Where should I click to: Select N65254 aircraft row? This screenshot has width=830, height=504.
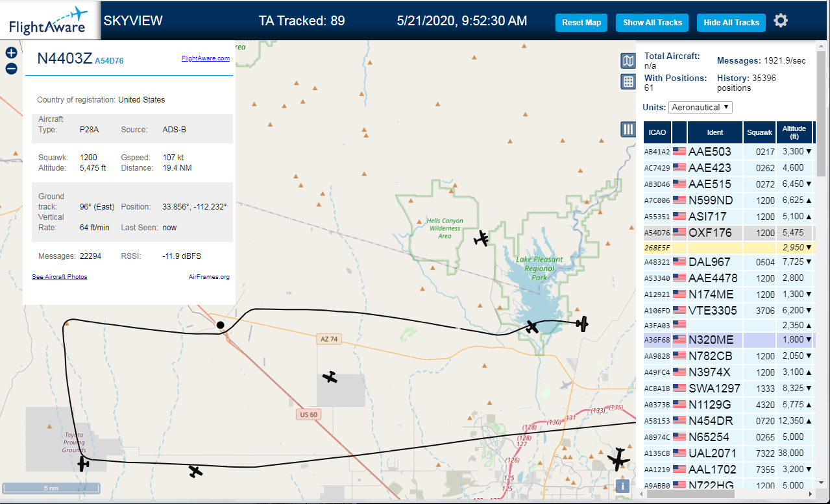(x=728, y=437)
